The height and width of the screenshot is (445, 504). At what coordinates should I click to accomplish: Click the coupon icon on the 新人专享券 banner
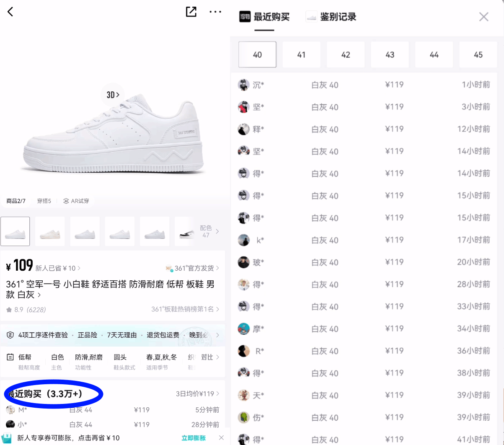[x=8, y=437]
